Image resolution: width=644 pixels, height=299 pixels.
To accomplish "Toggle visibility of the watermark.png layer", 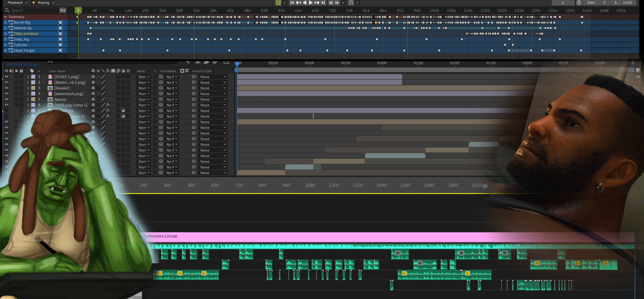I will coord(6,94).
